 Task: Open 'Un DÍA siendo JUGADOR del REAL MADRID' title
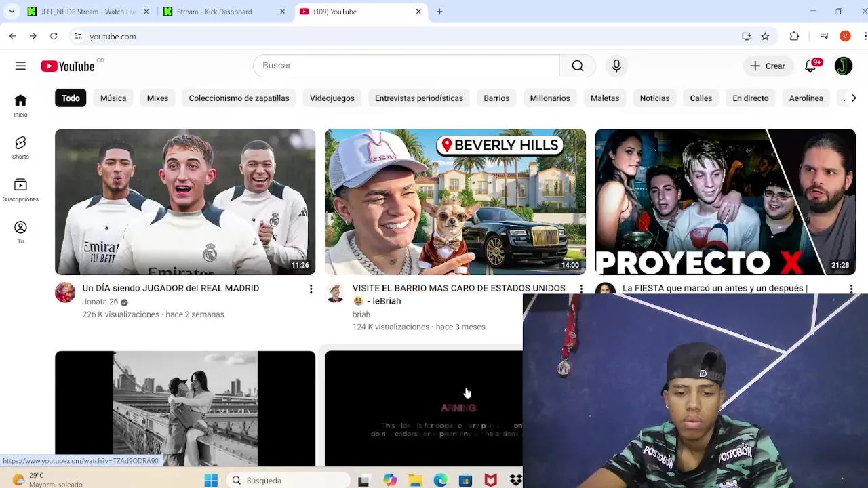tap(171, 288)
